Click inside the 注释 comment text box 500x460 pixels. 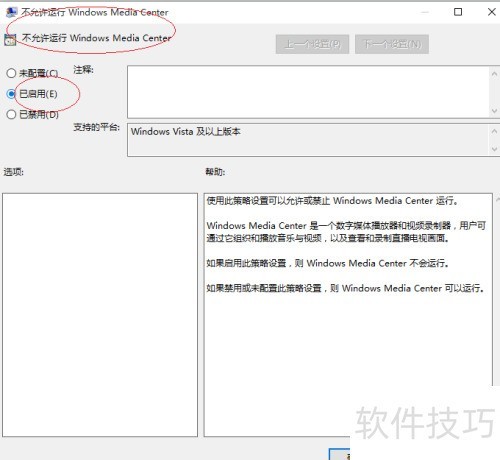(x=308, y=92)
